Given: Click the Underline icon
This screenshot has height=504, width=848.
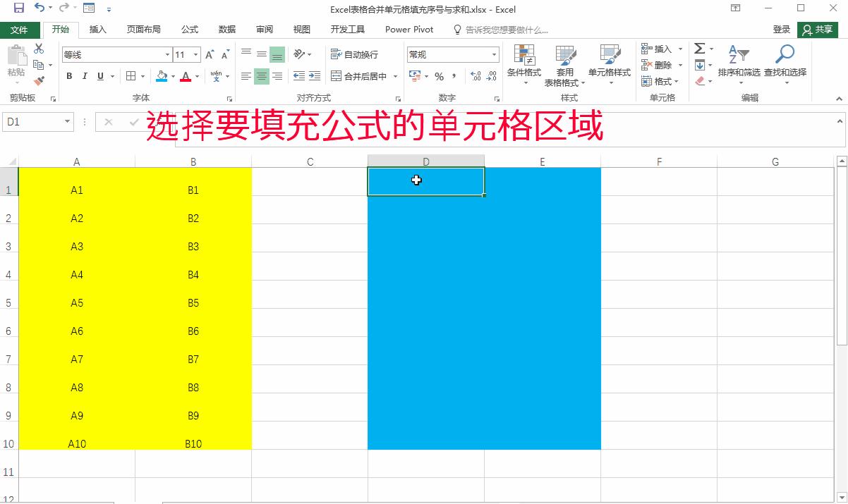Looking at the screenshot, I should [x=101, y=76].
